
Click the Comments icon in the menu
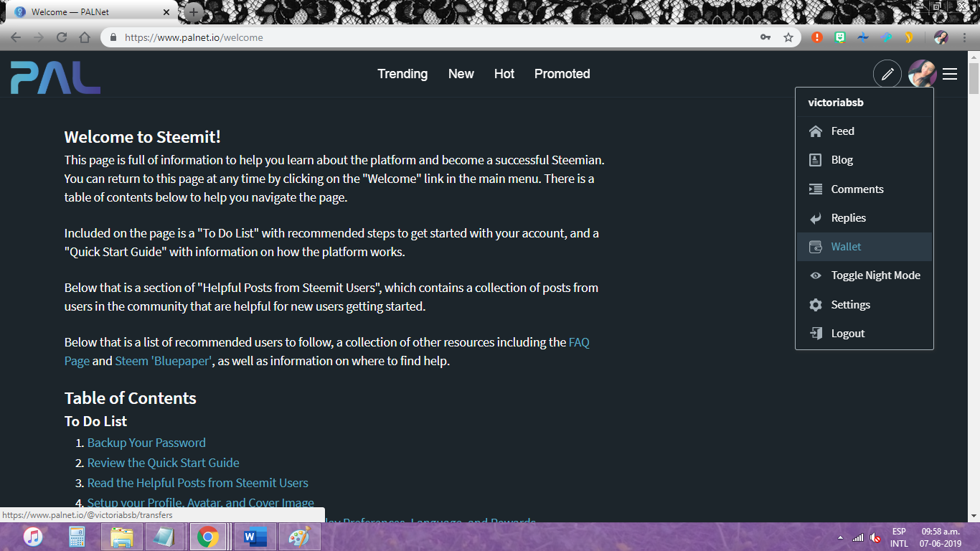(816, 189)
